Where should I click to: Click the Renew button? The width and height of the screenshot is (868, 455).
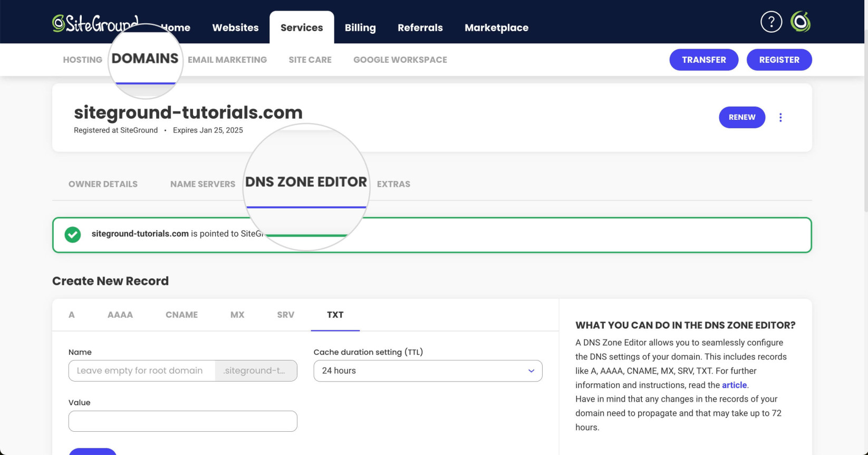point(742,117)
